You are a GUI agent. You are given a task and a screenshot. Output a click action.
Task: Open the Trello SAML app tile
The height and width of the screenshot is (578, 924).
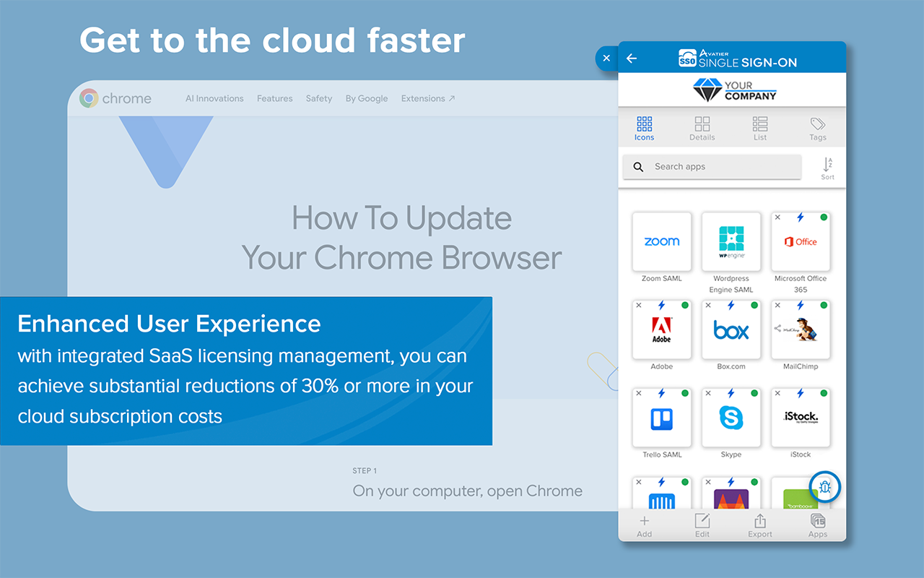click(x=662, y=418)
